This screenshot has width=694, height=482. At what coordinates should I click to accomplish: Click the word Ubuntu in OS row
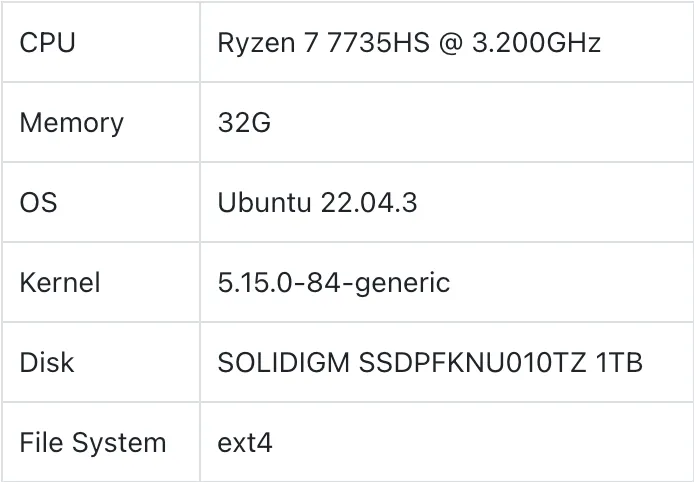pos(264,203)
